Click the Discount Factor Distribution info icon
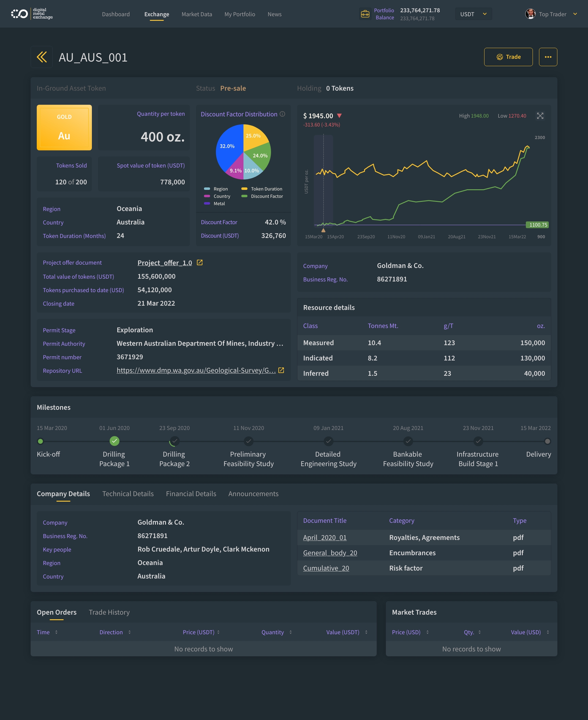The image size is (588, 720). click(282, 114)
